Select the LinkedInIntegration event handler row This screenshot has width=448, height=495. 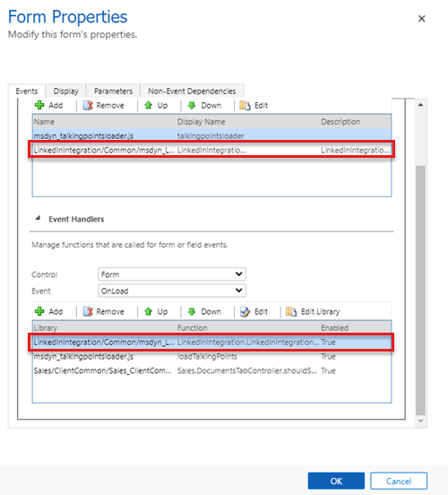point(211,342)
